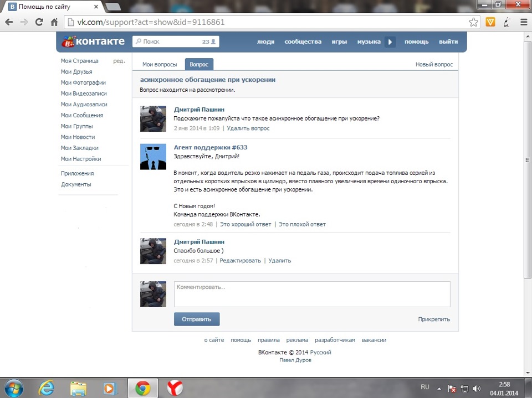Click the network tray icon
The width and height of the screenshot is (532, 398).
(464, 389)
